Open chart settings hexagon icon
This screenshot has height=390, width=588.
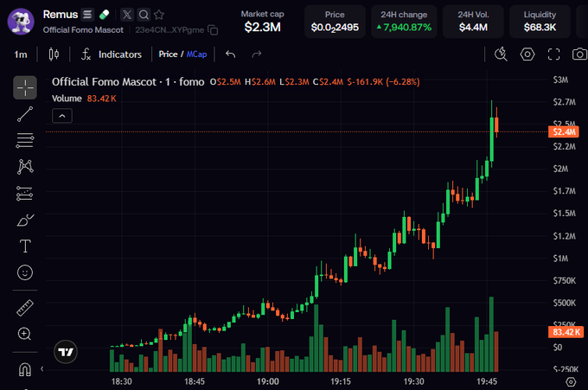tap(527, 54)
